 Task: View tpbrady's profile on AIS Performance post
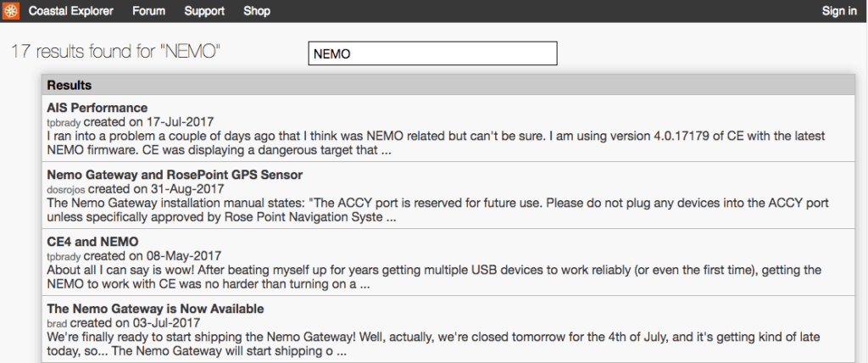64,121
